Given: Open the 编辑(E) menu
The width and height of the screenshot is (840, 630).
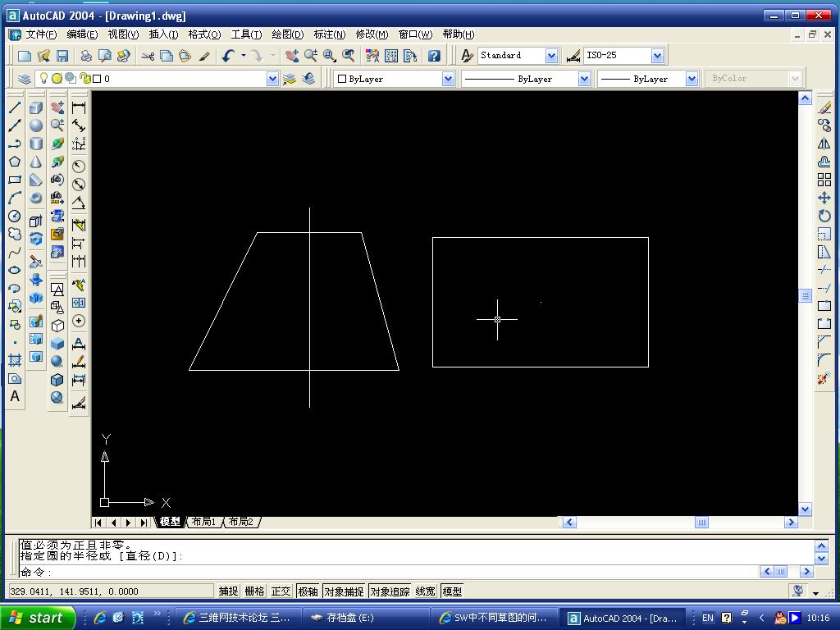Looking at the screenshot, I should point(82,34).
